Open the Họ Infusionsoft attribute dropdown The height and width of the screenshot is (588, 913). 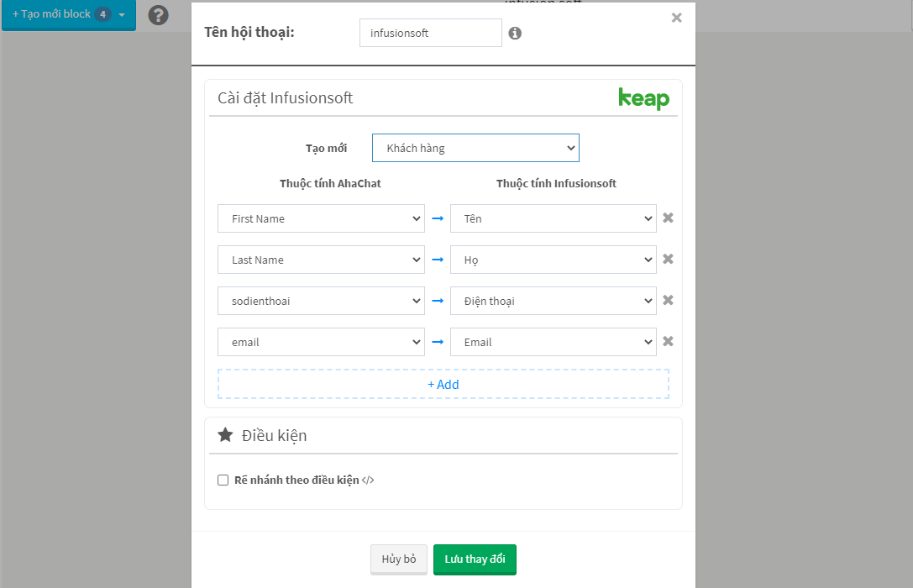click(554, 260)
